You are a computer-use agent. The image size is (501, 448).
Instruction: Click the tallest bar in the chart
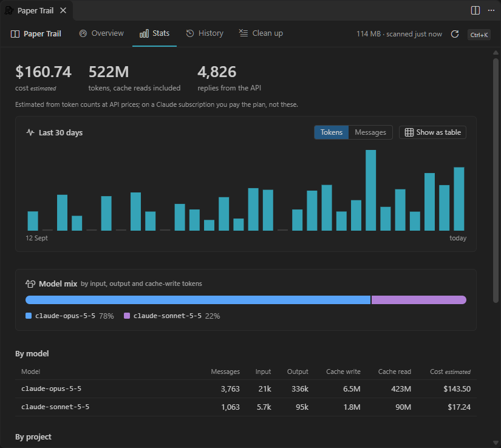[370, 190]
